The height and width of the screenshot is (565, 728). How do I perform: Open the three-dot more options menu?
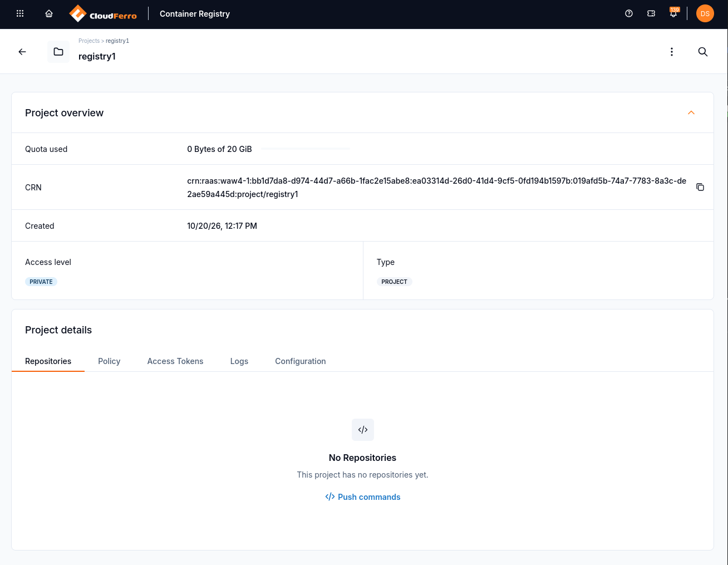point(672,52)
